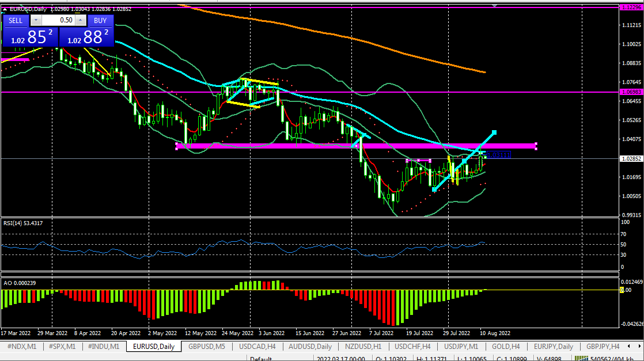Select the cyan trendline lower anchor point
This screenshot has height=361, width=644.
pos(434,189)
